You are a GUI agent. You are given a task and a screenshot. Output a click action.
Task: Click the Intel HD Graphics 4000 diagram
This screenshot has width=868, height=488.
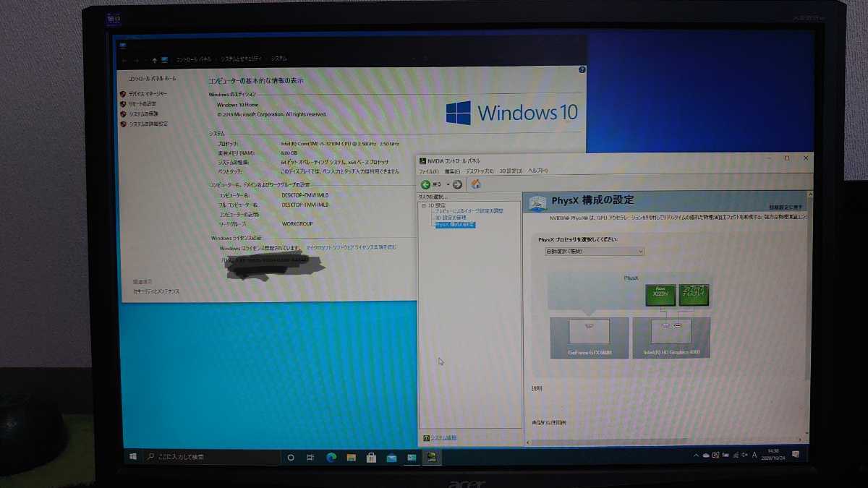coord(671,338)
